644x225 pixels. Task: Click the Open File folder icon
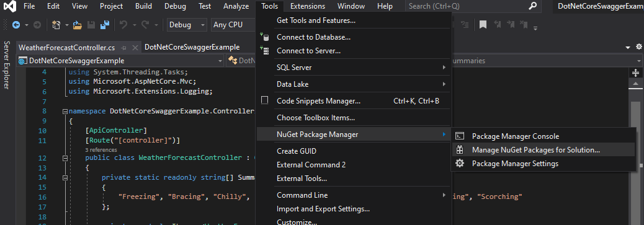[77, 25]
